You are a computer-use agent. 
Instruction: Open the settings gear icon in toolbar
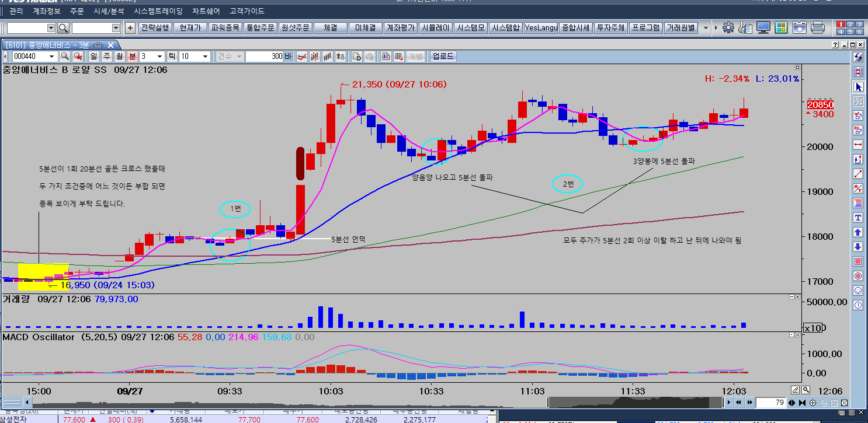[x=728, y=27]
